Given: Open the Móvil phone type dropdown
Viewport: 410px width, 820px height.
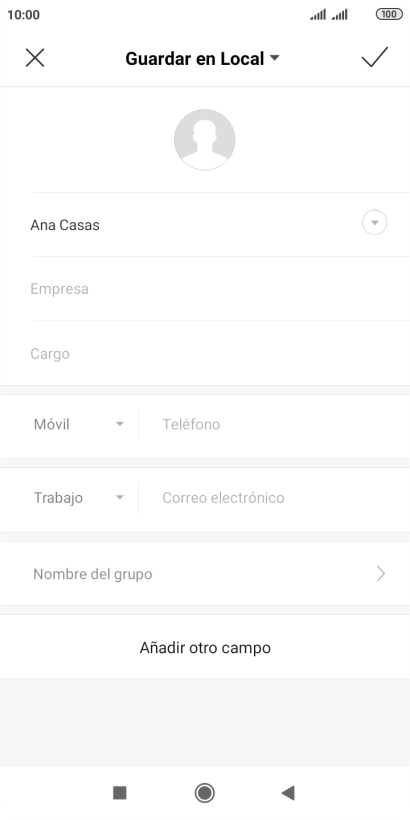Looking at the screenshot, I should (x=79, y=424).
